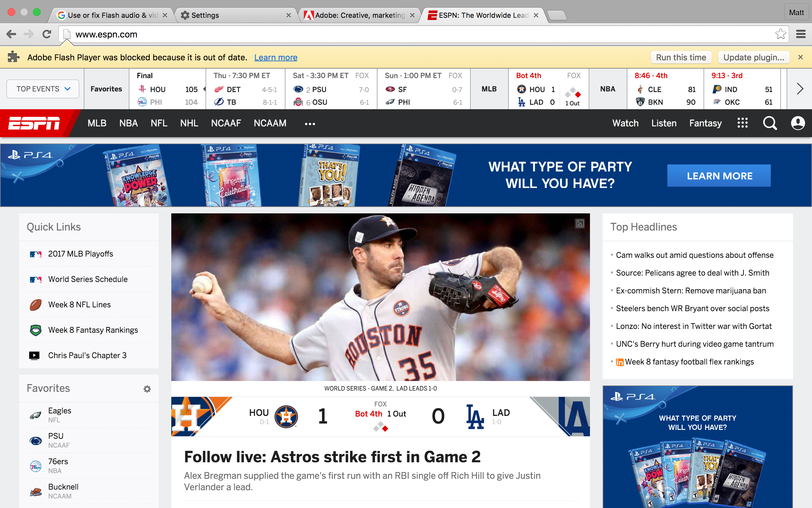
Task: Click the Astros logo in game score
Action: [286, 416]
